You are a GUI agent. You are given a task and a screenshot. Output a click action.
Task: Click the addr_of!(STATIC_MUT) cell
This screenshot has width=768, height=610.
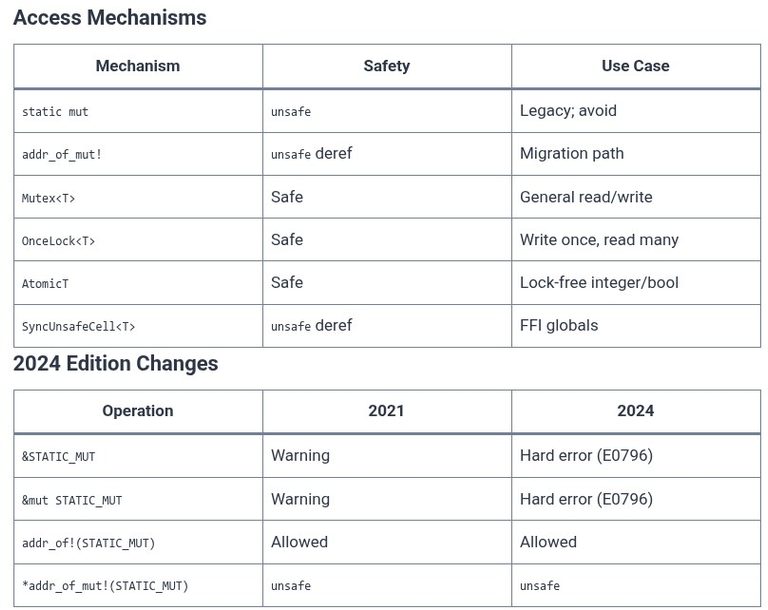pos(138,542)
